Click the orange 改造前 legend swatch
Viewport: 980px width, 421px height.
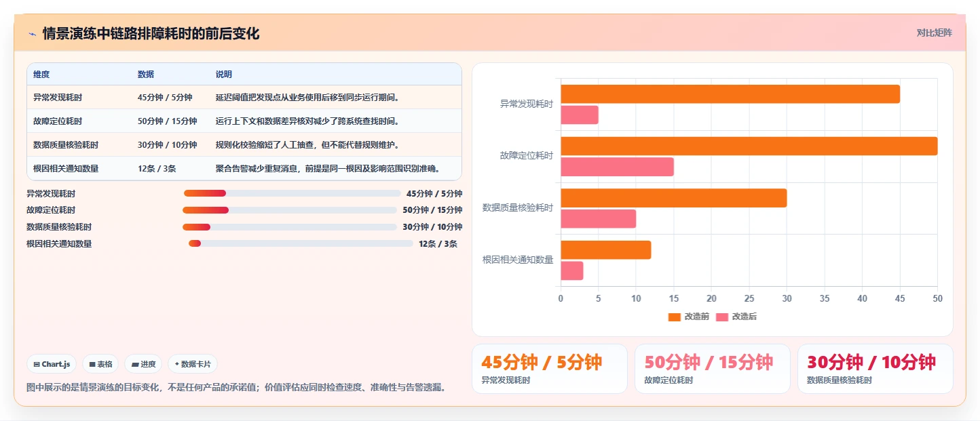(674, 317)
